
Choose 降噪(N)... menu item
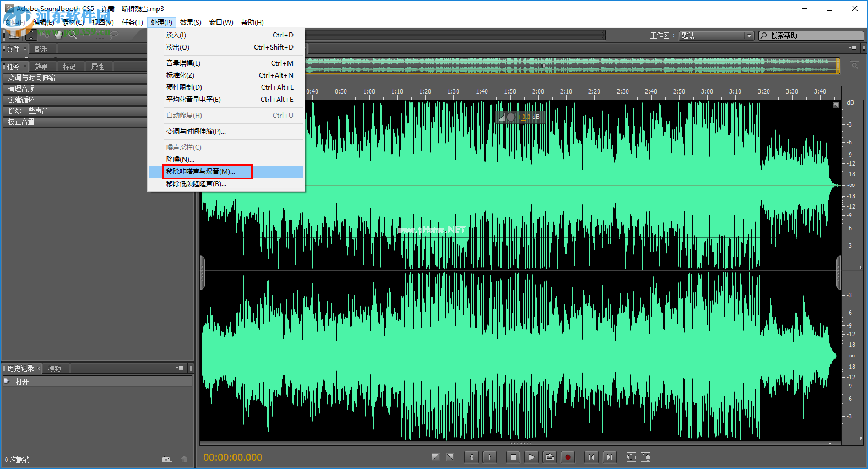click(x=226, y=160)
